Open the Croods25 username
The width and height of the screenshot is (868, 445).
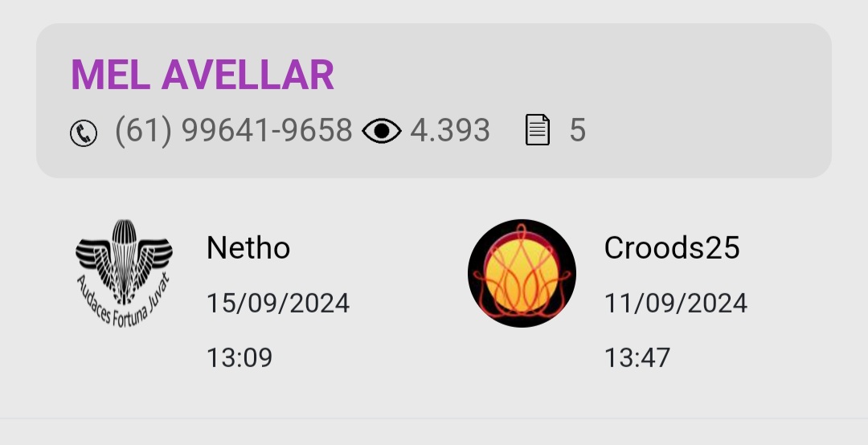(x=671, y=247)
